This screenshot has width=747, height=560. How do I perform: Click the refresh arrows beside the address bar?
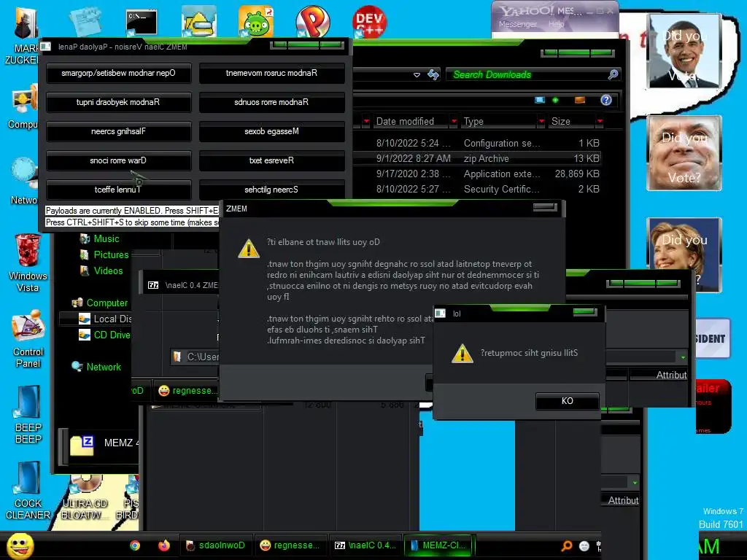point(433,75)
